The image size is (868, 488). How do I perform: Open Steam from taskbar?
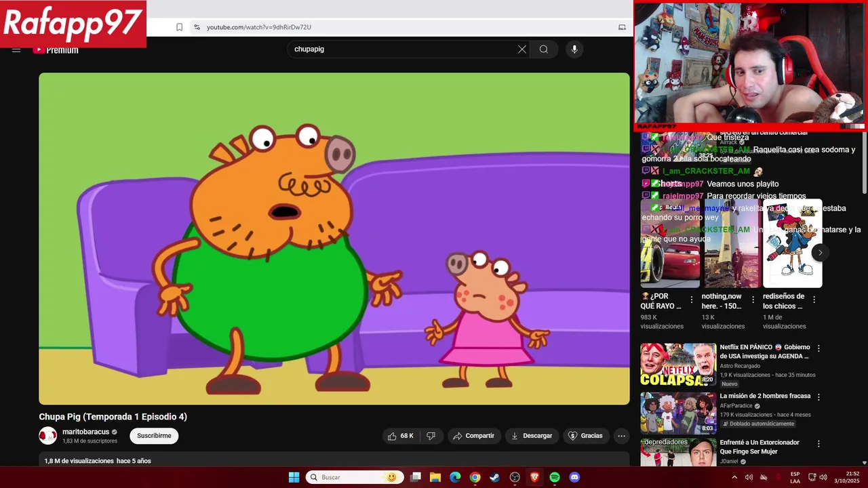495,477
